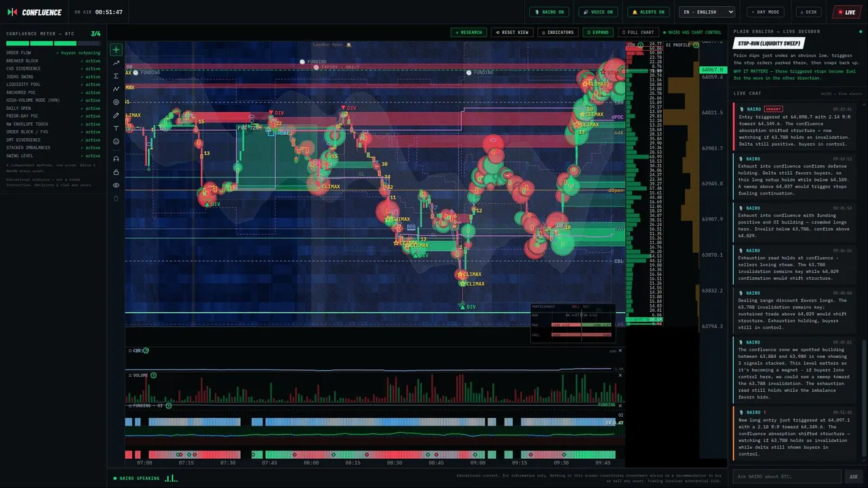Close the Volume indicator pane
The height and width of the screenshot is (488, 868).
620,375
